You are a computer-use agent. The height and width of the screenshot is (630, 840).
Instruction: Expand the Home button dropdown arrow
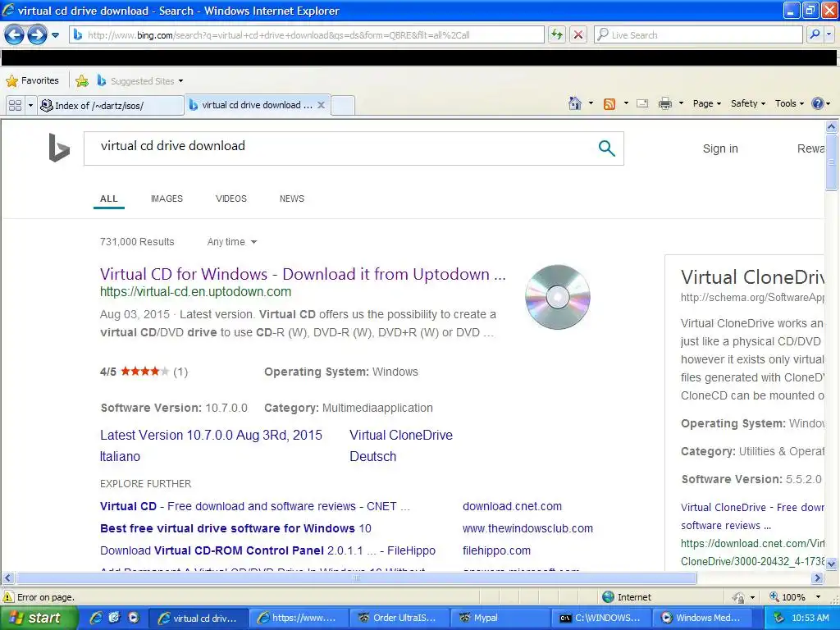pos(591,103)
